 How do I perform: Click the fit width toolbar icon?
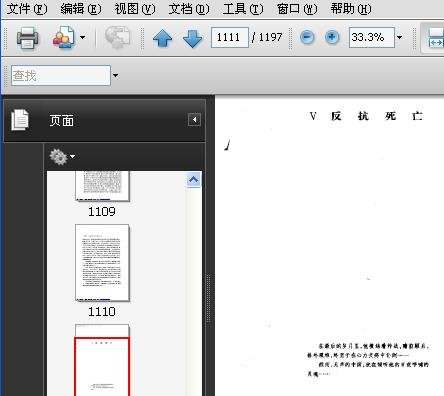coord(435,38)
